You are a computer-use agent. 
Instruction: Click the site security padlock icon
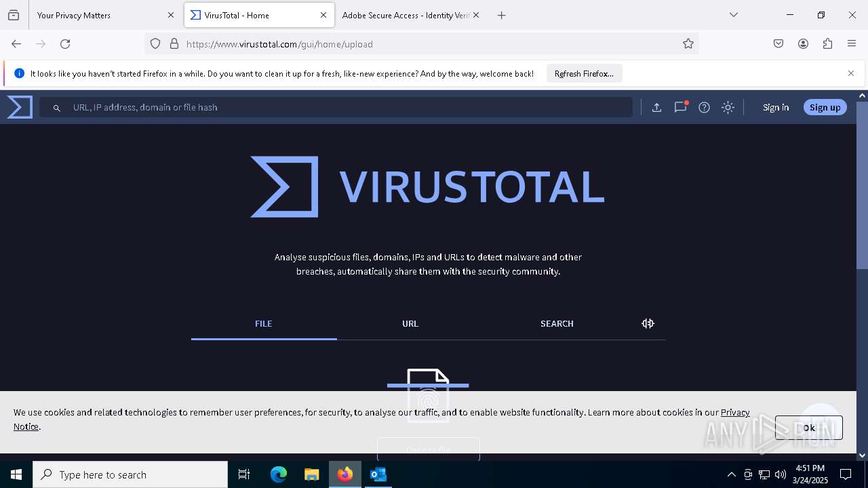coord(174,44)
